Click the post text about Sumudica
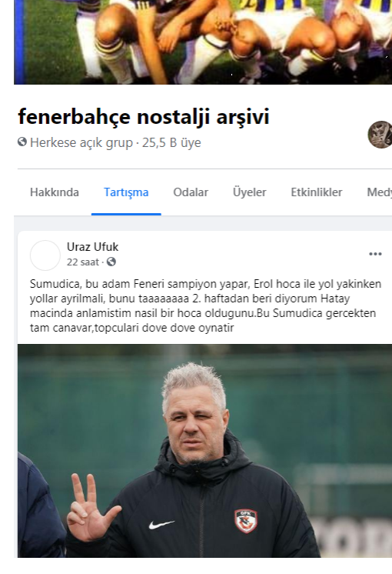This screenshot has height=574, width=392. click(x=205, y=305)
